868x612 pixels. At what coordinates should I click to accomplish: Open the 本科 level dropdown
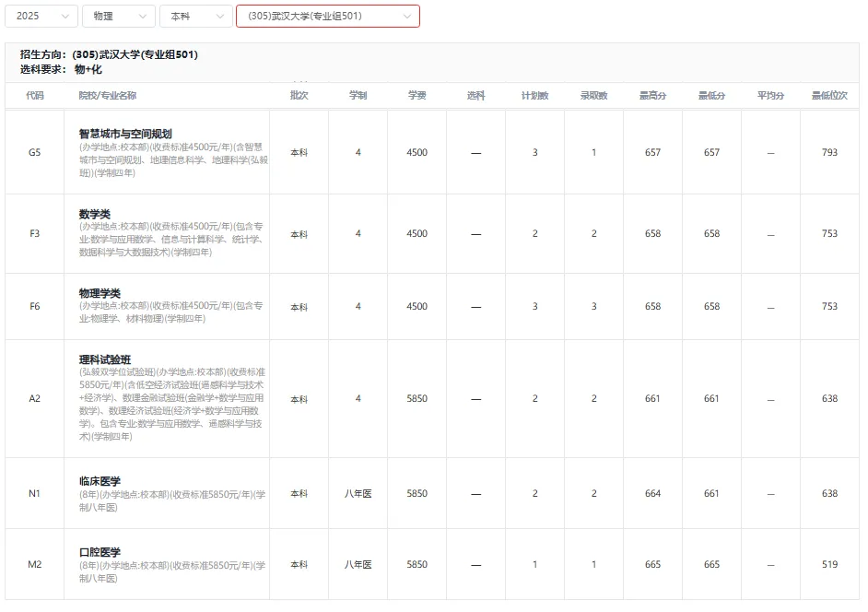tap(196, 16)
